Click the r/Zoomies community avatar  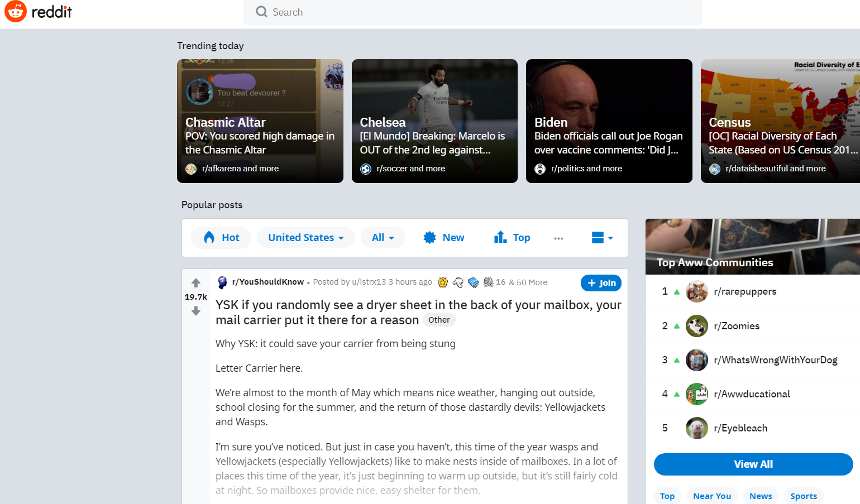696,326
